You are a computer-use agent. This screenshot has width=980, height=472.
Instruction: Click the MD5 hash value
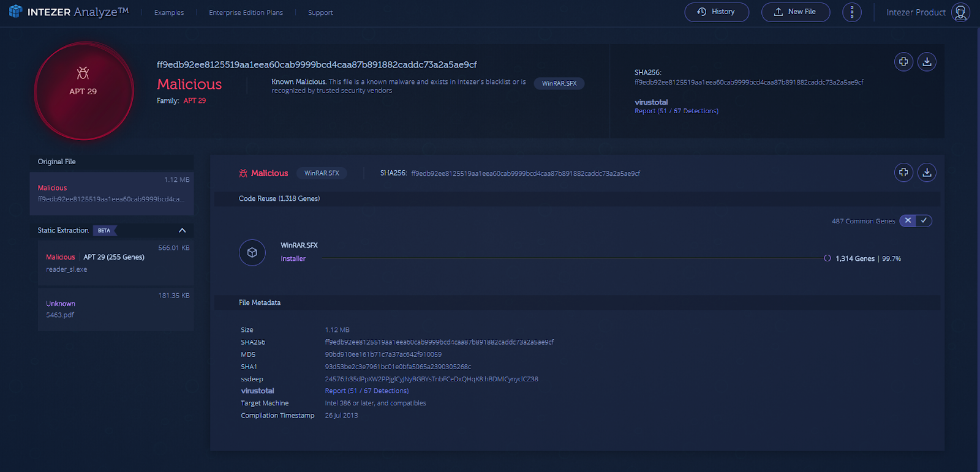pos(383,354)
